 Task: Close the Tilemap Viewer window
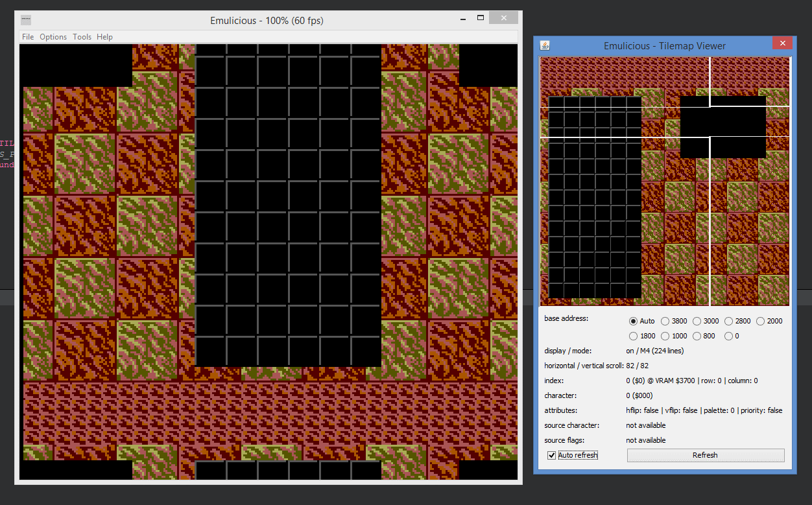782,43
